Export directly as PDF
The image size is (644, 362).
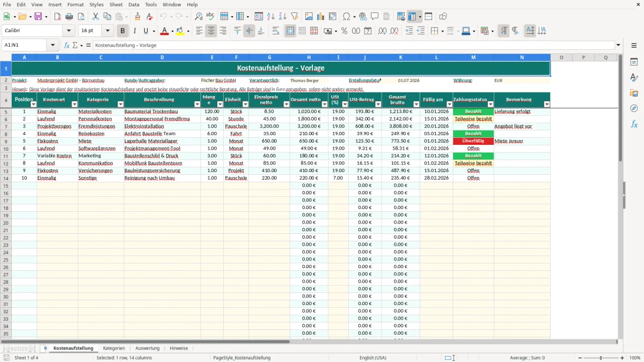pos(57,17)
